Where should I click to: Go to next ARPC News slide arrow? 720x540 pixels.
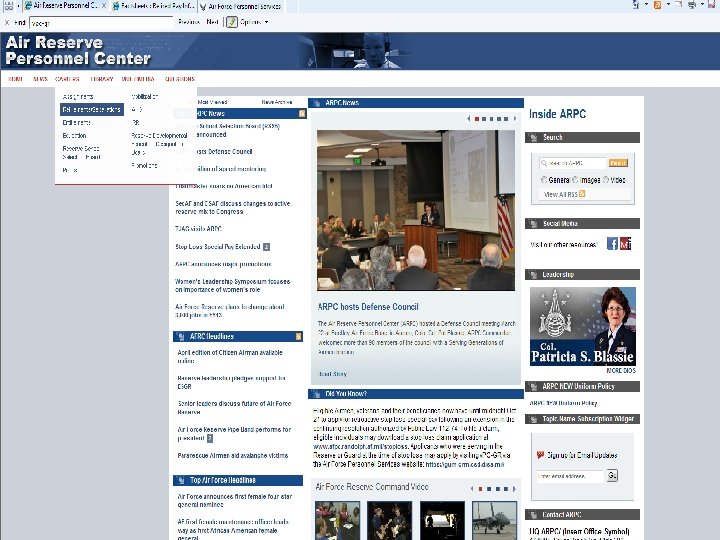pyautogui.click(x=515, y=118)
